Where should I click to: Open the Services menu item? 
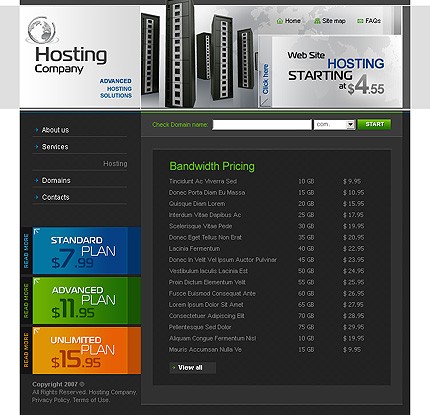(55, 147)
